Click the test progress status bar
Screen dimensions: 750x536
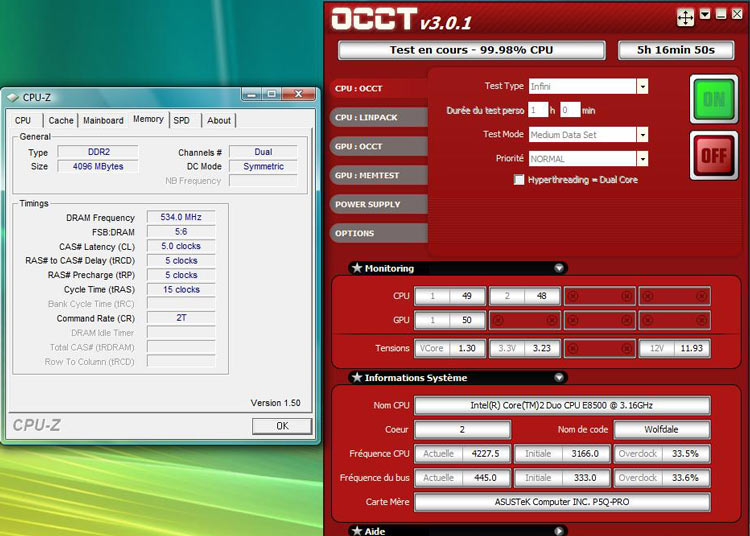pos(472,50)
